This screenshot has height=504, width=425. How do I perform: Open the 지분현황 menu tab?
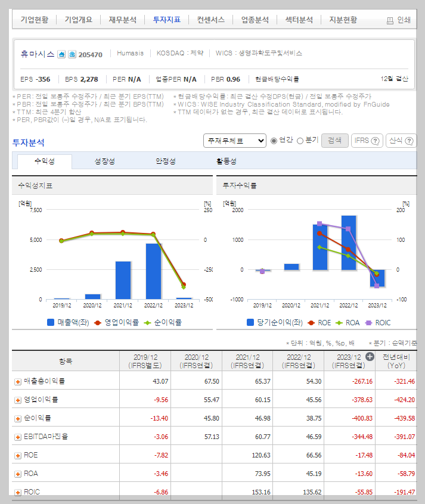tap(343, 20)
